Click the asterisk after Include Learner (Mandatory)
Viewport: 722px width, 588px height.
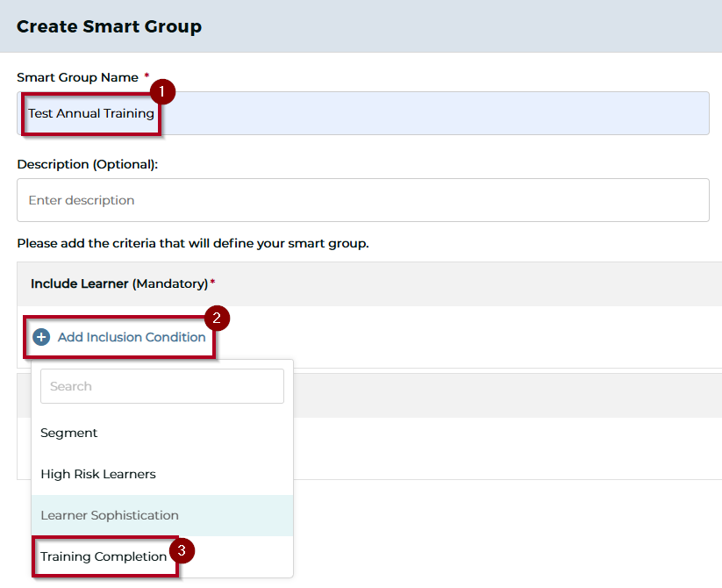click(212, 283)
